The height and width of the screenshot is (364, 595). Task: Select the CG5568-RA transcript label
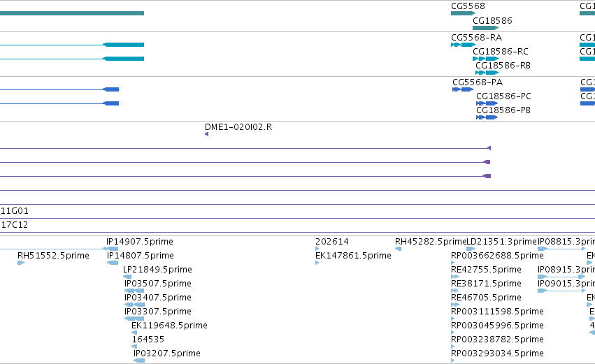click(x=476, y=38)
